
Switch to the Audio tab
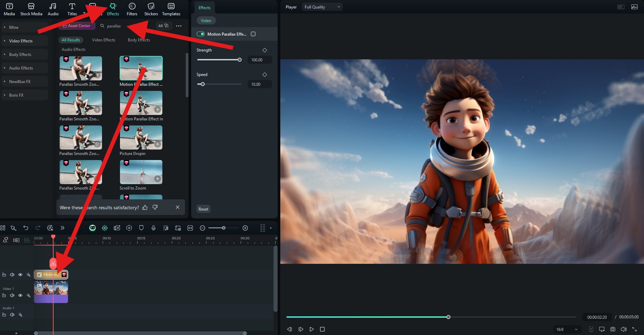(53, 9)
